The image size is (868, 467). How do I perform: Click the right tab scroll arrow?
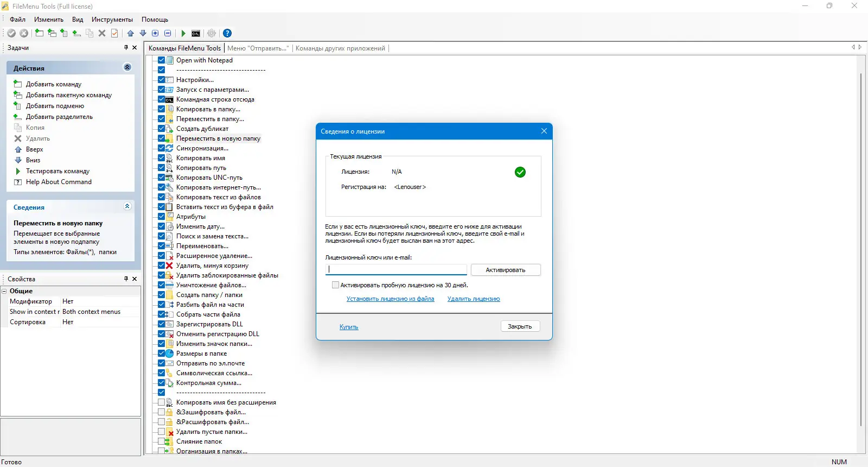860,47
